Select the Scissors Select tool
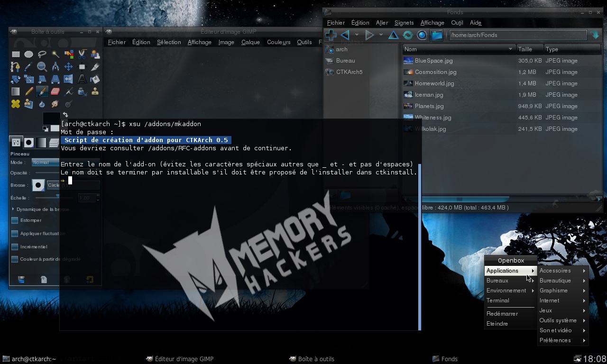The width and height of the screenshot is (607, 364). pos(82,55)
